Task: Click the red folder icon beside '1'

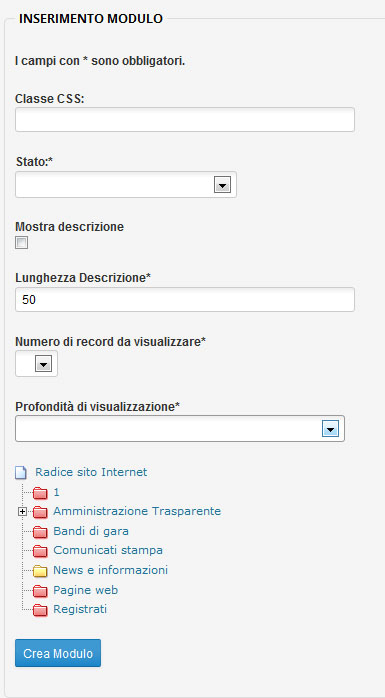Action: 41,493
